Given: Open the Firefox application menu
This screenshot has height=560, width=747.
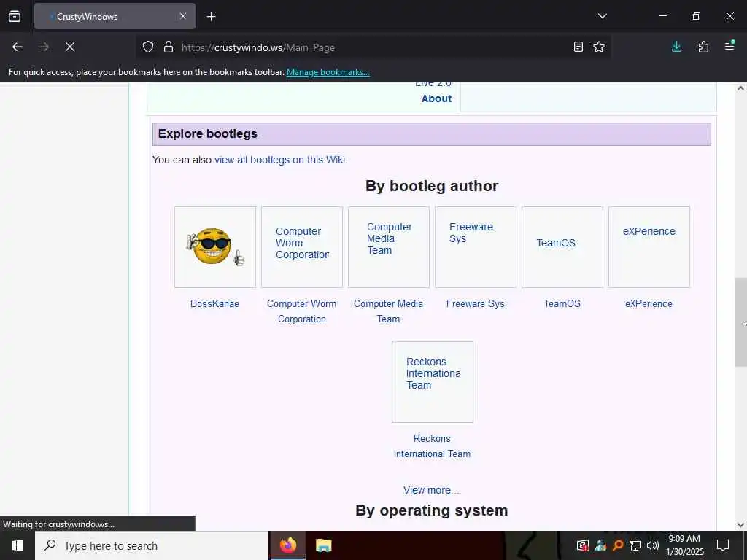Looking at the screenshot, I should point(729,46).
